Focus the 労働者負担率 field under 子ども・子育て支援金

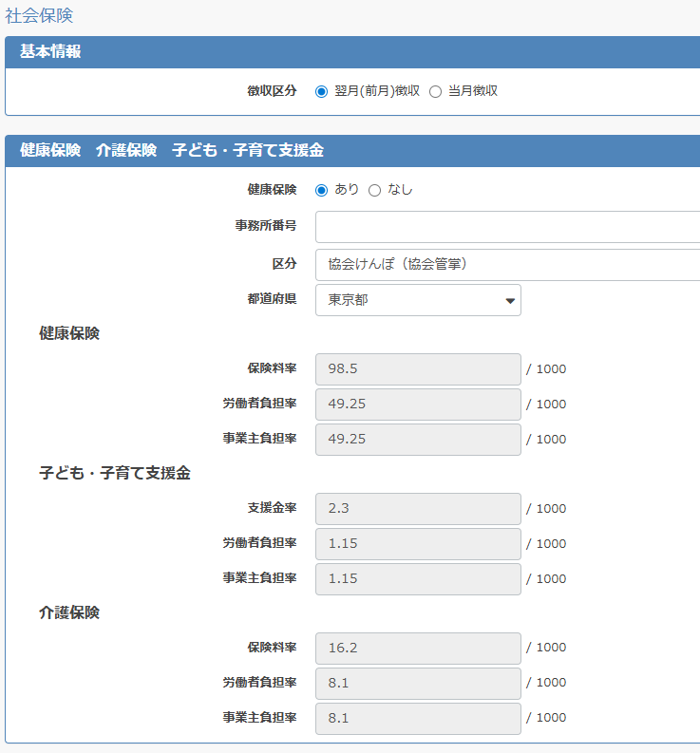418,544
